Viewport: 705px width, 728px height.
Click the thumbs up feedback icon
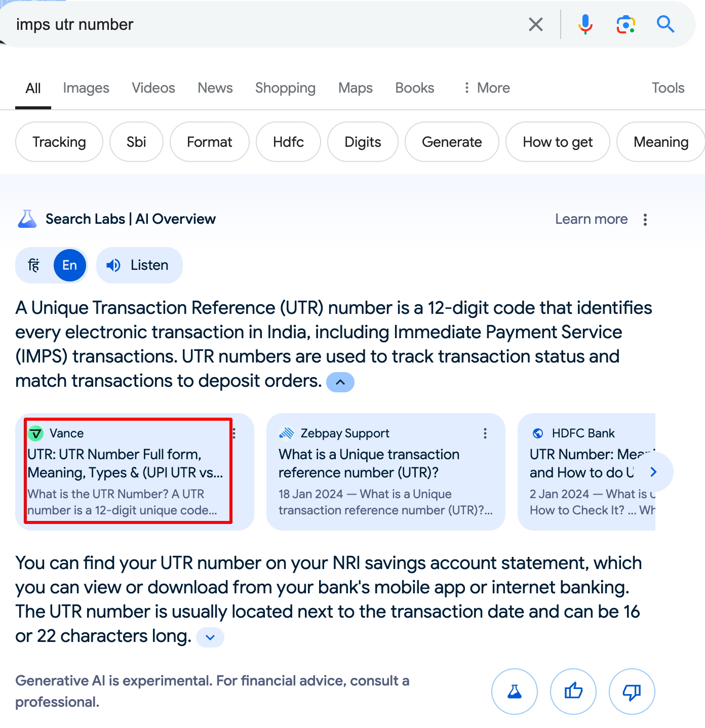pos(573,691)
